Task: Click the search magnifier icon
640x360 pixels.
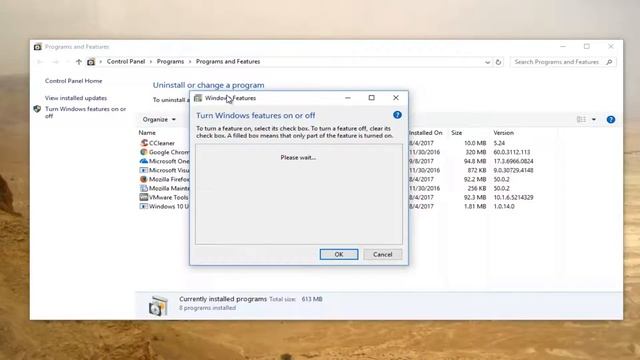Action: (609, 62)
